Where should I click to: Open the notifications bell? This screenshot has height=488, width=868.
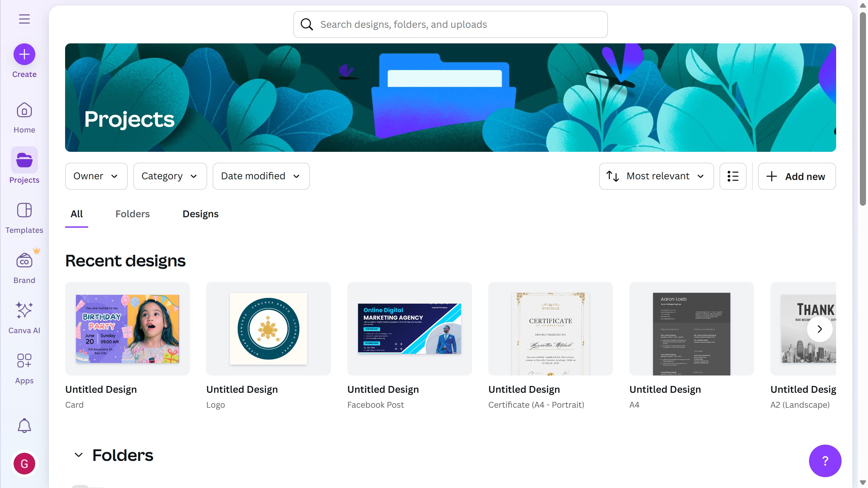24,425
